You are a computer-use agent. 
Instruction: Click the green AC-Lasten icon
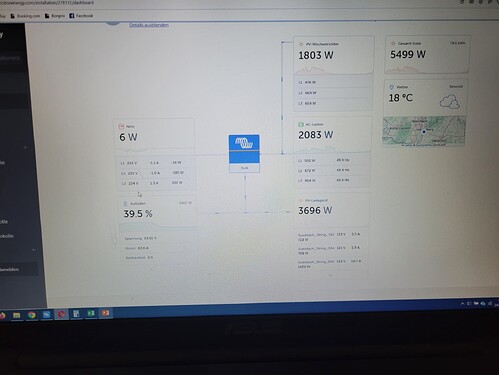coord(300,124)
